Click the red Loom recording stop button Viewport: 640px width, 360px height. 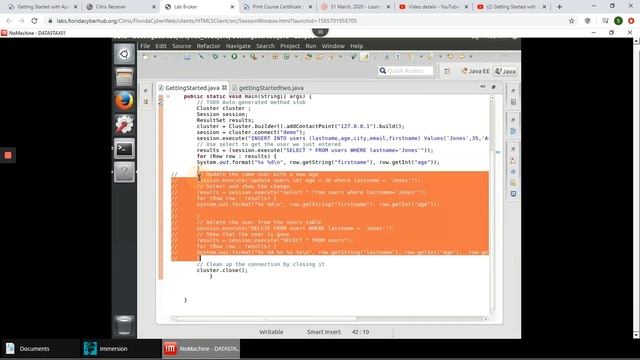tap(8, 155)
